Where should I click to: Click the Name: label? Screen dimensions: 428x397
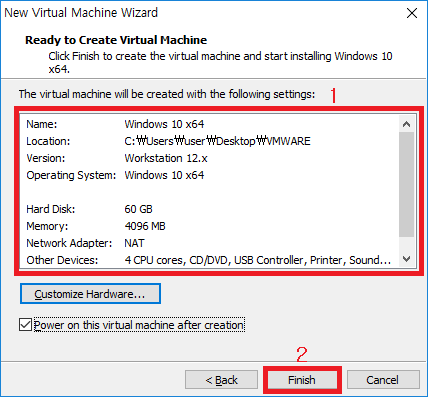click(42, 124)
